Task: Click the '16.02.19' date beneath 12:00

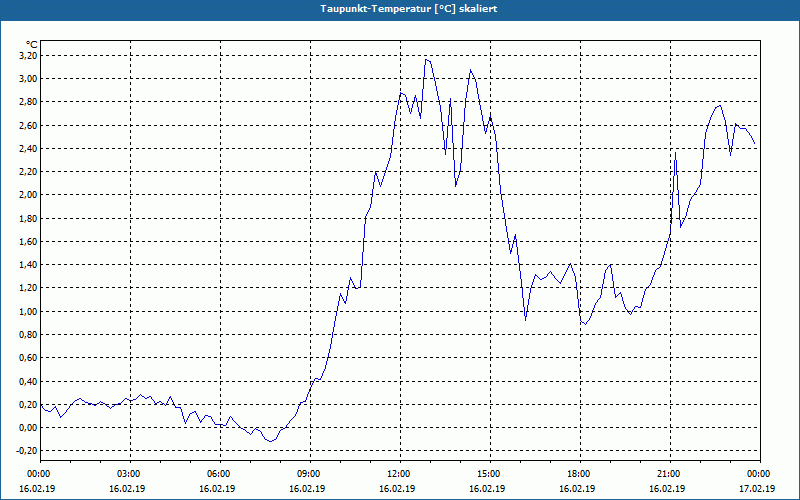Action: (x=397, y=488)
